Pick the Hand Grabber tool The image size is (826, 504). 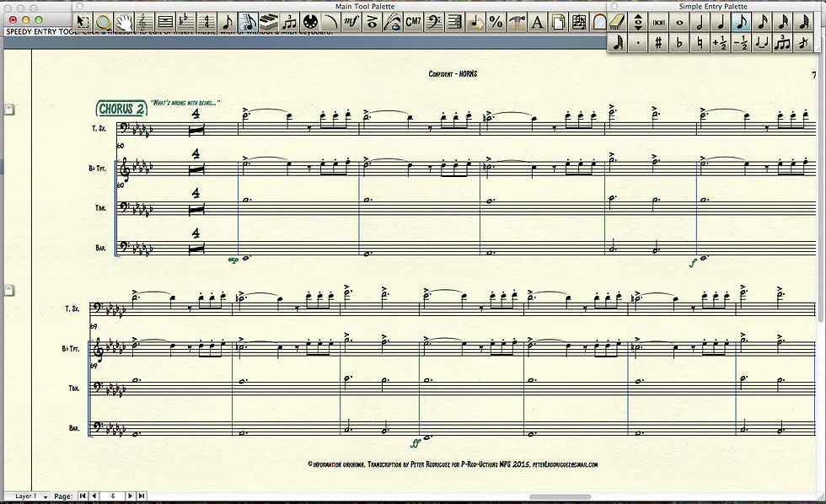coord(125,22)
